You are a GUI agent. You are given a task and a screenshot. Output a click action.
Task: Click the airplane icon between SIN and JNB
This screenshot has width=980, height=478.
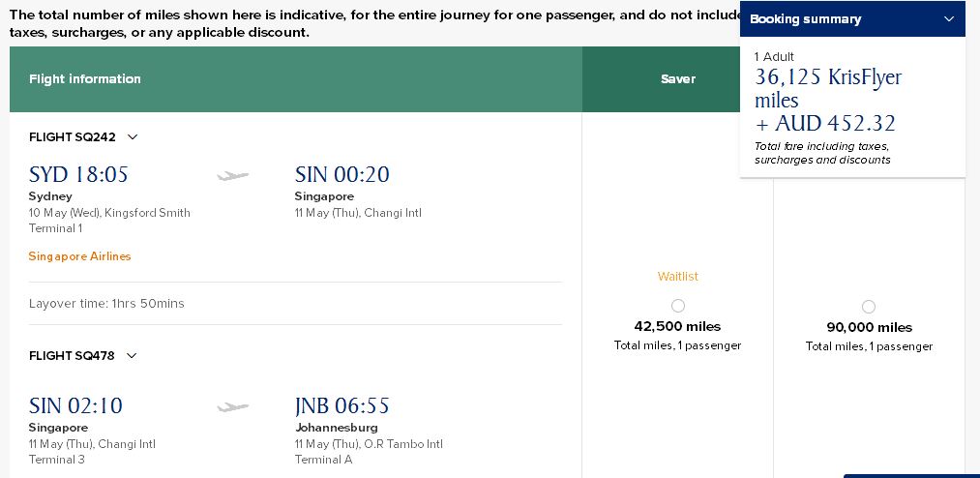[x=232, y=407]
